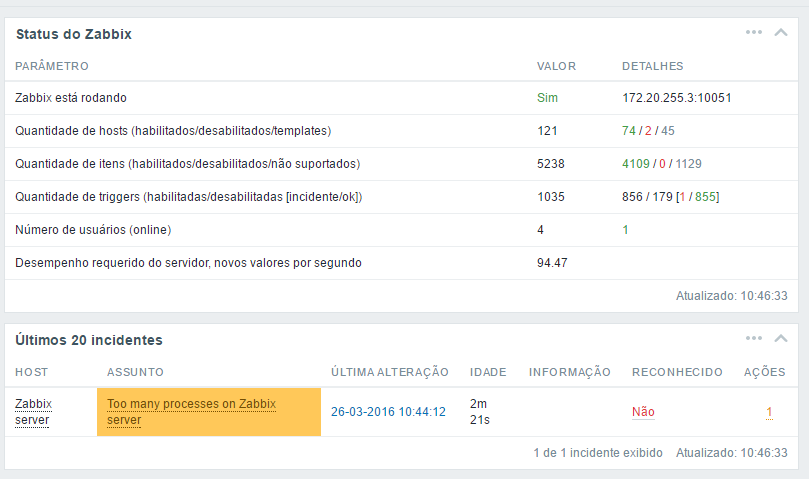The image size is (809, 479).
Task: Click the Últimos 20 incidentes widget title
Action: click(89, 340)
